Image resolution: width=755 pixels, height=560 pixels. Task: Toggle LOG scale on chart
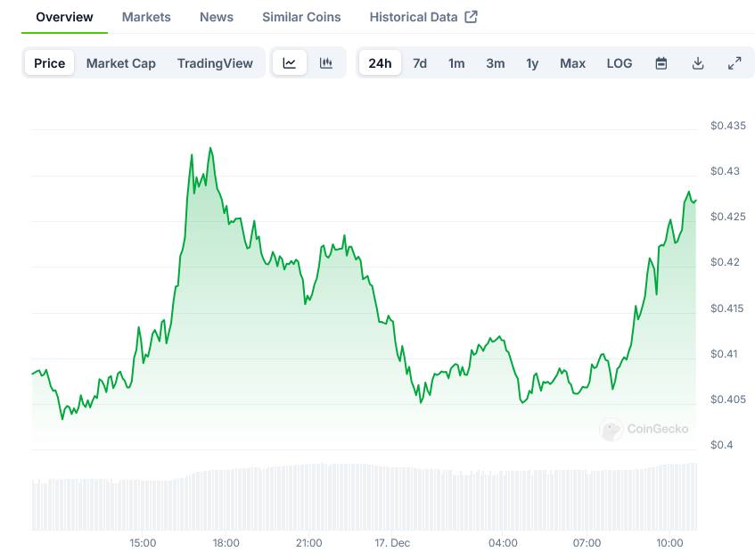click(620, 63)
